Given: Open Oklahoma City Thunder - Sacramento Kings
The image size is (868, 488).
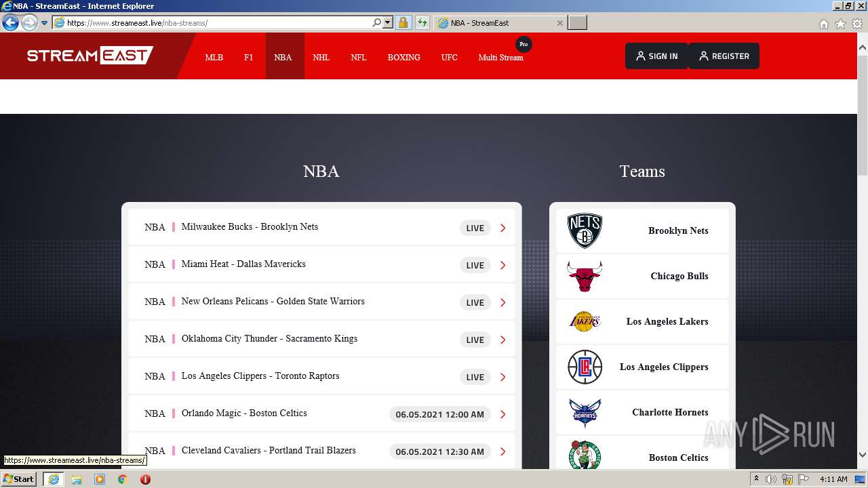Looking at the screenshot, I should [x=321, y=339].
